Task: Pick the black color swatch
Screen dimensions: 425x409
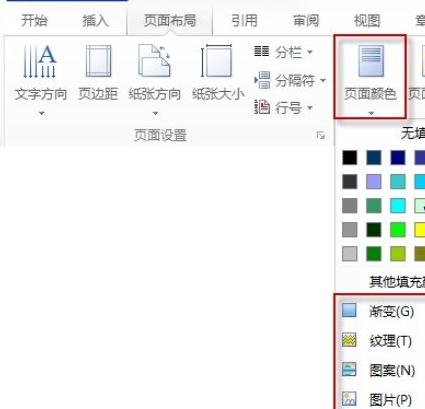Action: click(349, 158)
